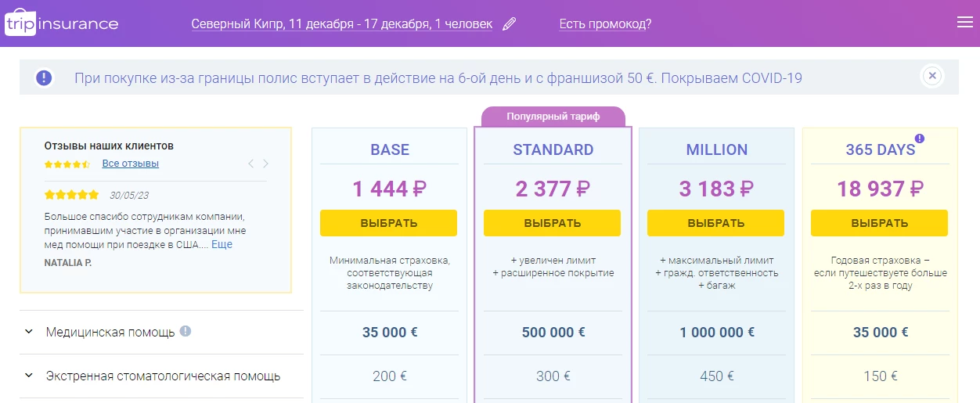Open the Есть промокод? link

[605, 23]
